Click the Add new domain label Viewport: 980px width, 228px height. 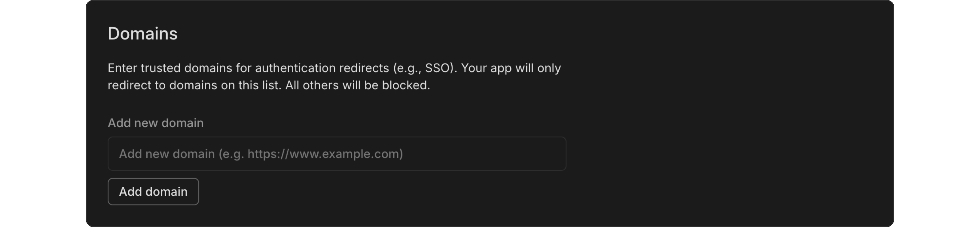tap(155, 123)
